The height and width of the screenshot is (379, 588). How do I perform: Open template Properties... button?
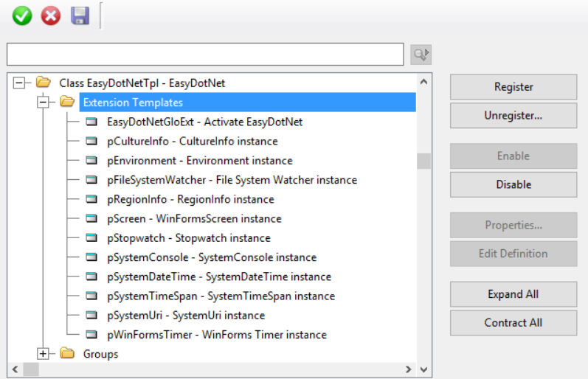click(513, 225)
